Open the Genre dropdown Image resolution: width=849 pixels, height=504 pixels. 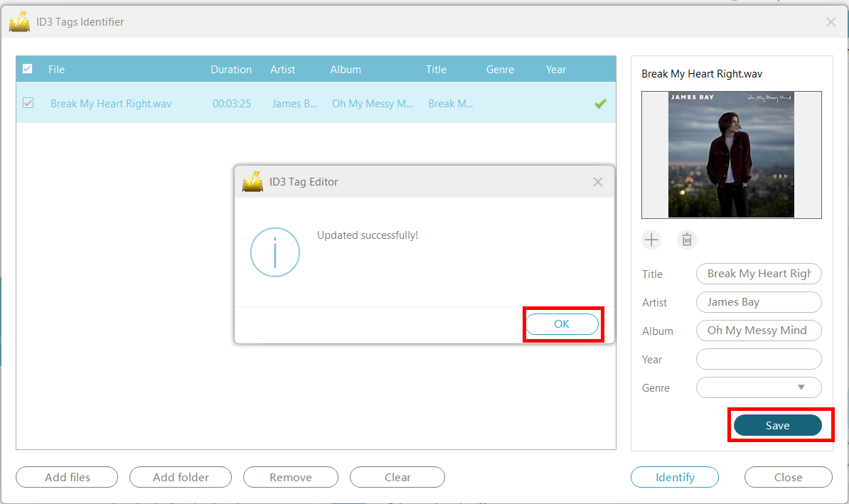point(801,387)
